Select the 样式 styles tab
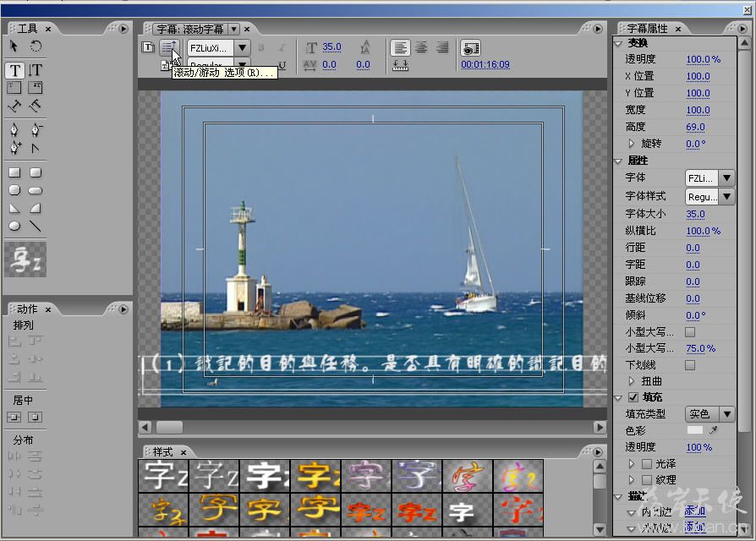 (162, 452)
